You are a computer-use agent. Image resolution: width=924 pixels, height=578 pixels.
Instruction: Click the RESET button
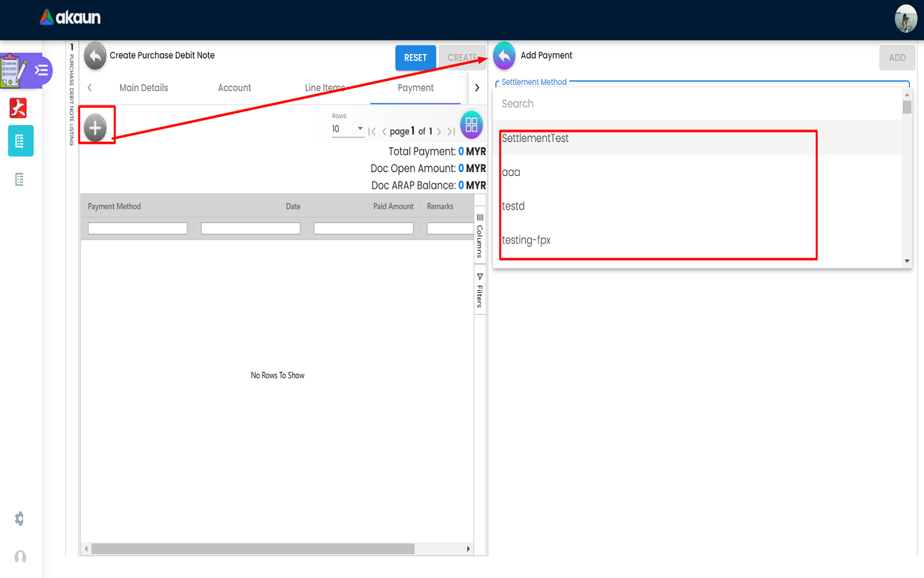point(416,58)
